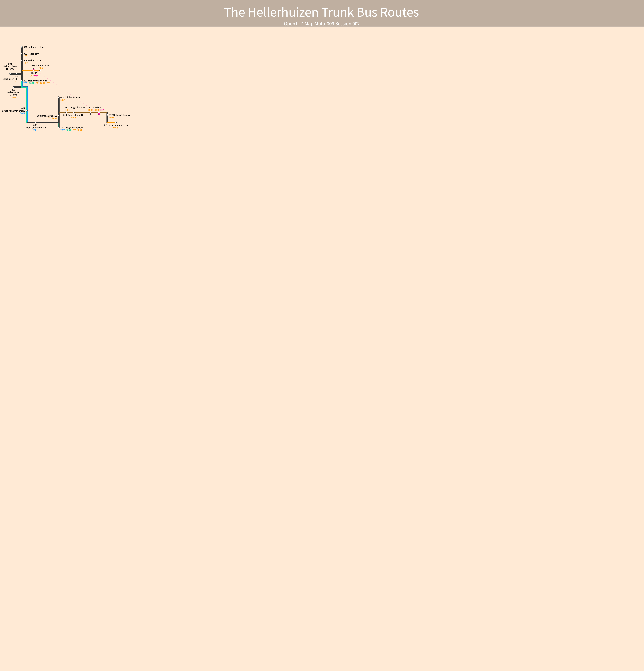This screenshot has width=644, height=671.
Task: Click the 008 Groot Kollumevorst S stop marker
Action: pos(35,123)
